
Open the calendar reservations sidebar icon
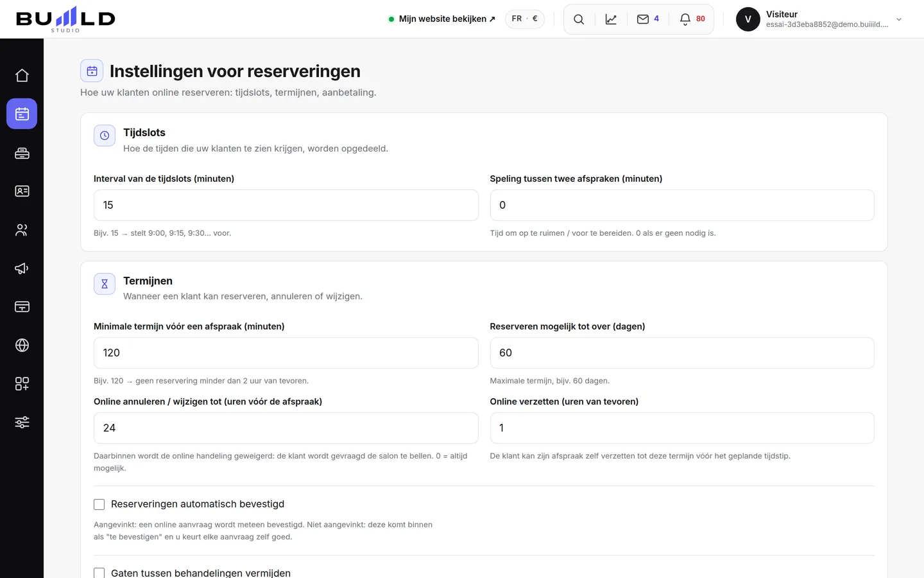(x=22, y=114)
